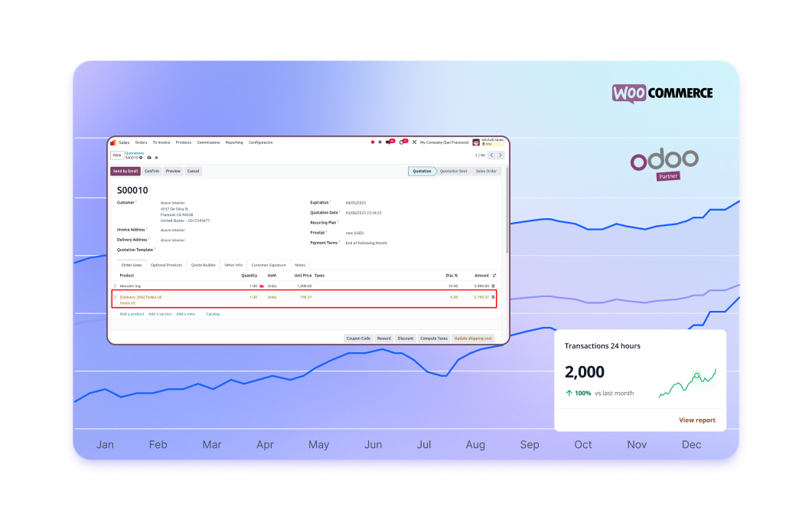Open the Configuration menu
The height and width of the screenshot is (520, 812).
[x=260, y=142]
